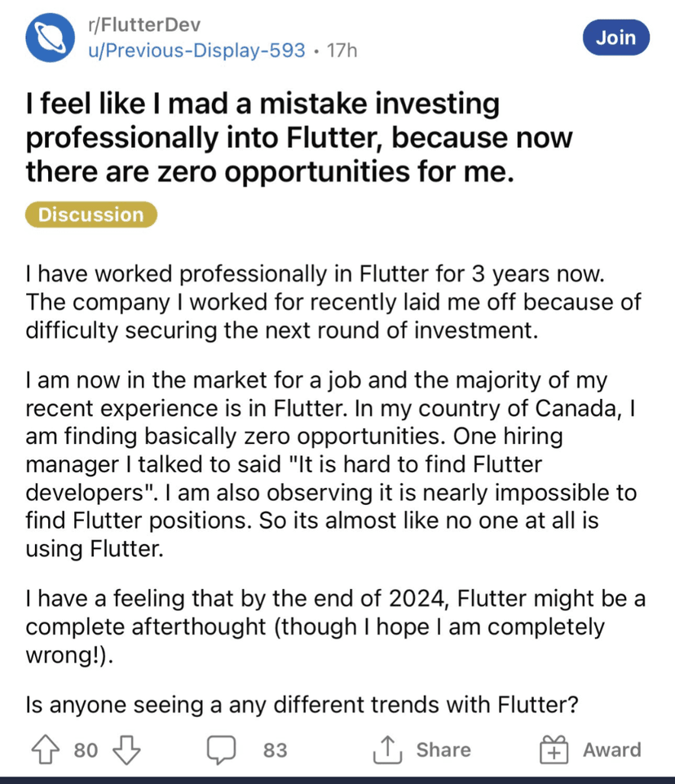Click the 17h post timestamp
Viewport: 675px width, 784px height.
(x=342, y=51)
